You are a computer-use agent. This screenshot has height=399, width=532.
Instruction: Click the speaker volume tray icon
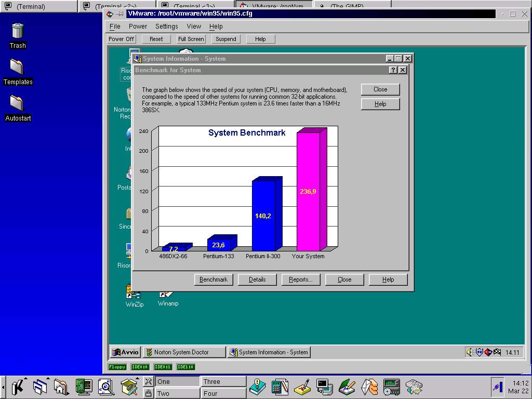click(x=469, y=352)
